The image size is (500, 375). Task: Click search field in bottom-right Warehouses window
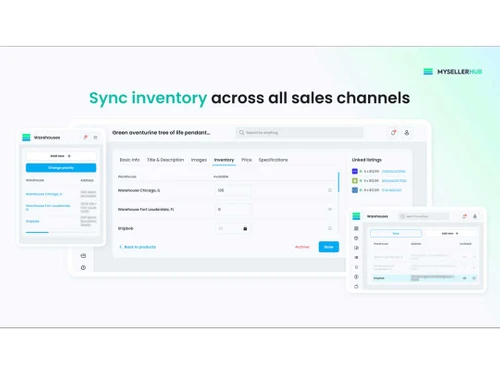pos(424,216)
